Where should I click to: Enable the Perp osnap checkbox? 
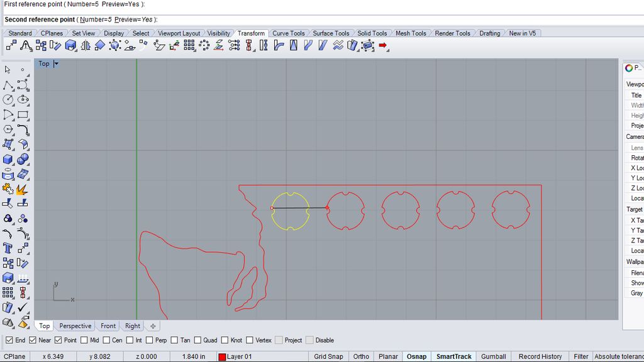149,340
